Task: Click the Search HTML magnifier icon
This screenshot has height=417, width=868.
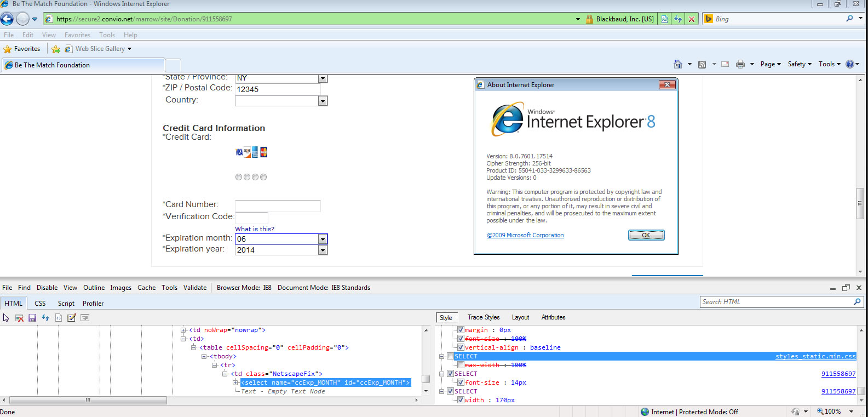Action: coord(857,302)
